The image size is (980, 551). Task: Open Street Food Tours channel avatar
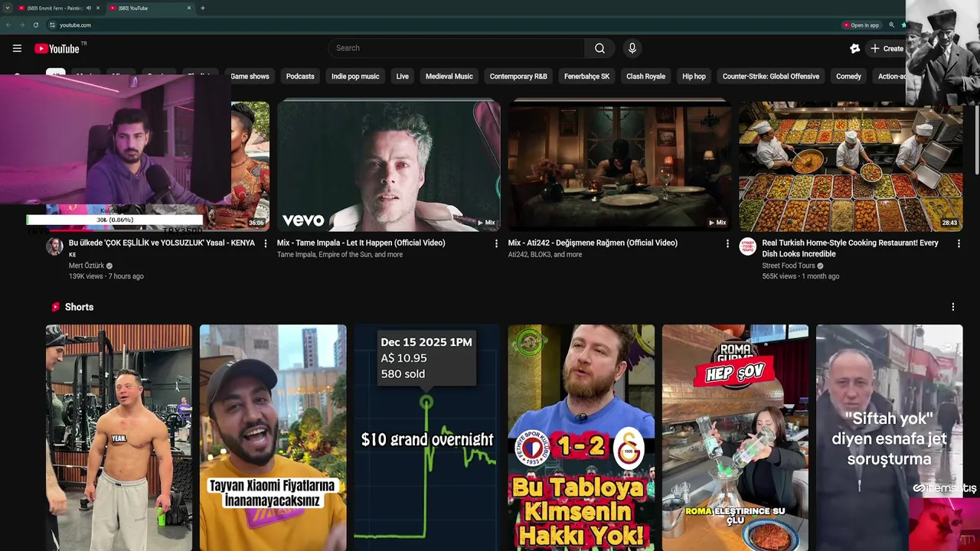[x=747, y=246]
